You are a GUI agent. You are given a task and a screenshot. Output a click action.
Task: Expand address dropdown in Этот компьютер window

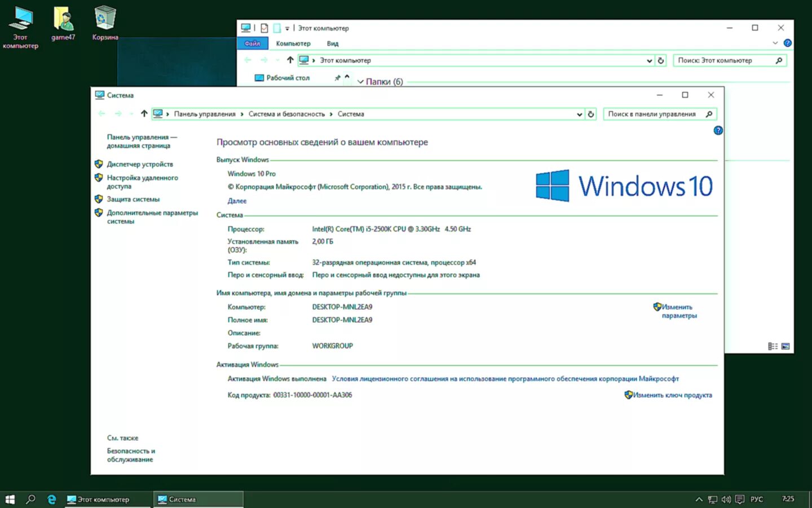click(x=649, y=60)
